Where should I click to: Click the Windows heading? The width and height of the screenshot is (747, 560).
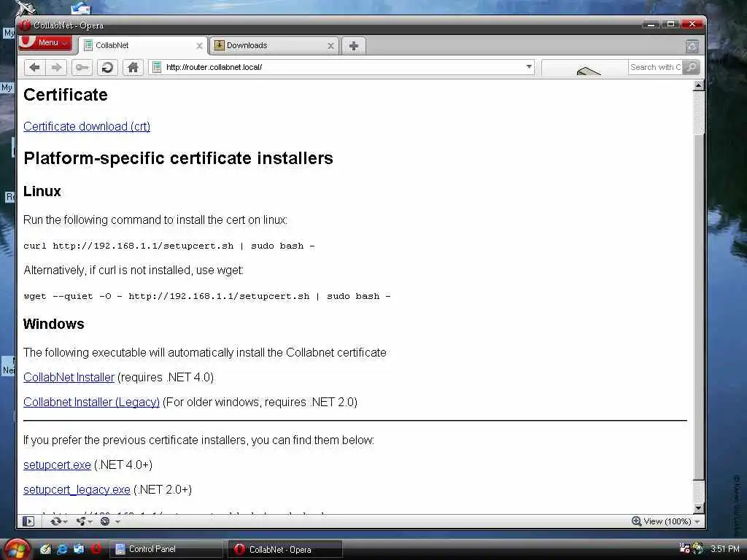[x=53, y=324]
